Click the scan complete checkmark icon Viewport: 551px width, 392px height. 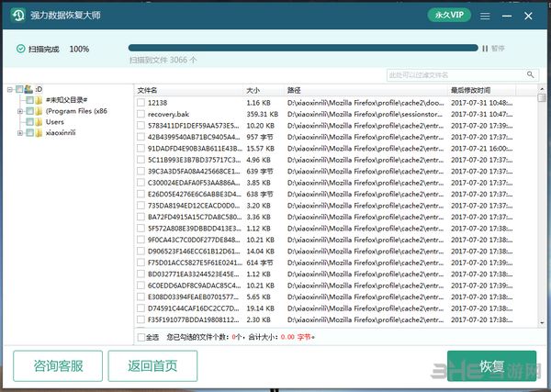click(x=21, y=49)
